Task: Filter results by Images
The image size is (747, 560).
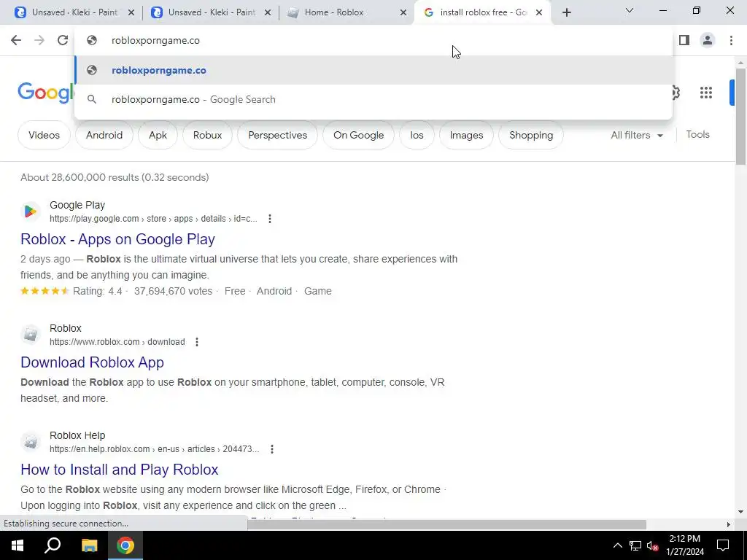Action: [x=466, y=135]
